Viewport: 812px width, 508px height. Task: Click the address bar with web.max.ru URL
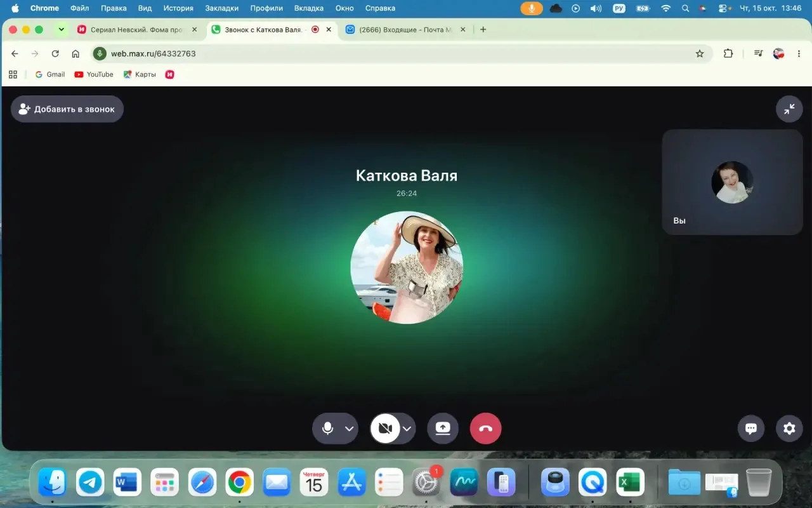[x=402, y=54]
